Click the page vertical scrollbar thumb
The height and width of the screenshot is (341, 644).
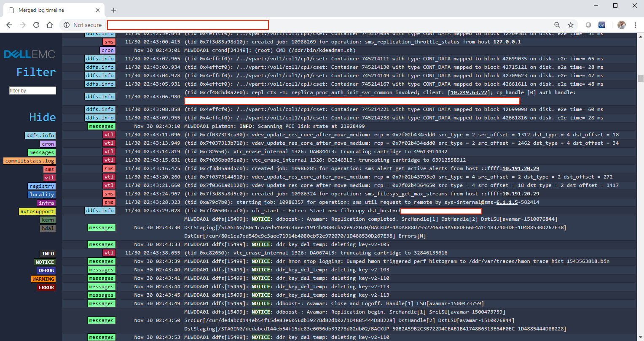tap(641, 78)
